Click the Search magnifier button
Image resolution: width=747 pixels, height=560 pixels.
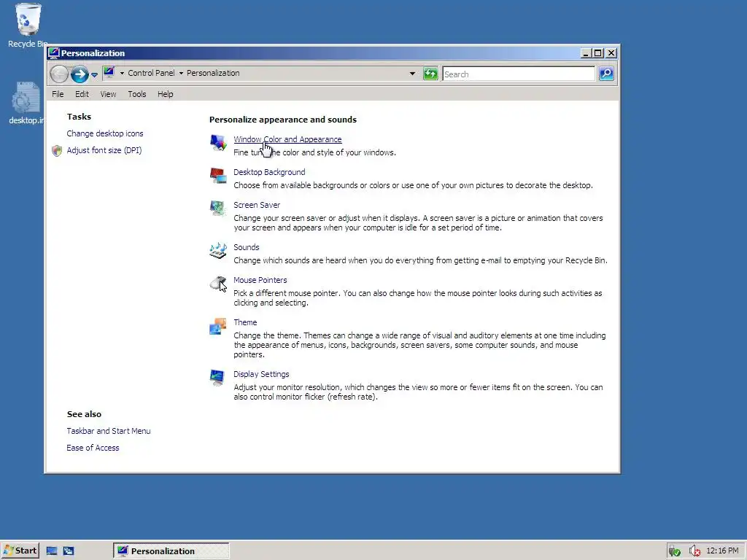click(x=606, y=74)
